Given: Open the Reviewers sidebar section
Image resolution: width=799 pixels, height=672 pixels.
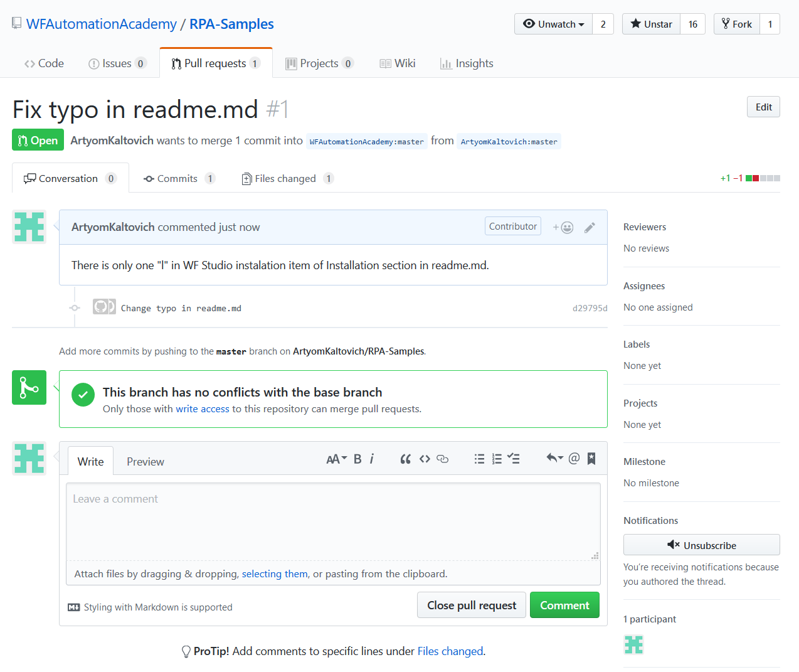Looking at the screenshot, I should (645, 227).
